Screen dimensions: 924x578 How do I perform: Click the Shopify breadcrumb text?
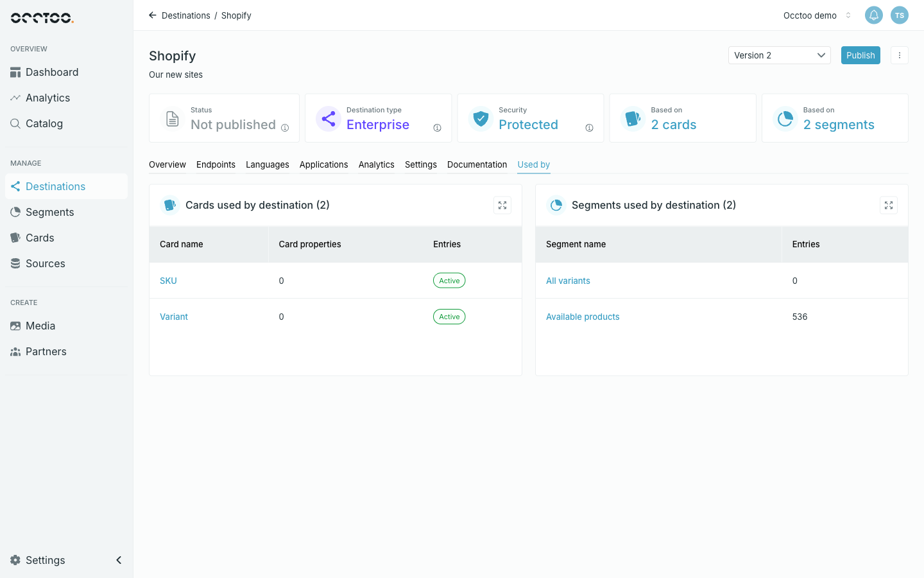pos(236,15)
